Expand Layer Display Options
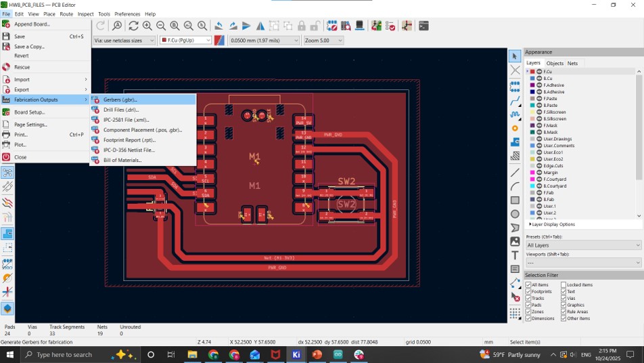This screenshot has width=644, height=363. pyautogui.click(x=552, y=224)
